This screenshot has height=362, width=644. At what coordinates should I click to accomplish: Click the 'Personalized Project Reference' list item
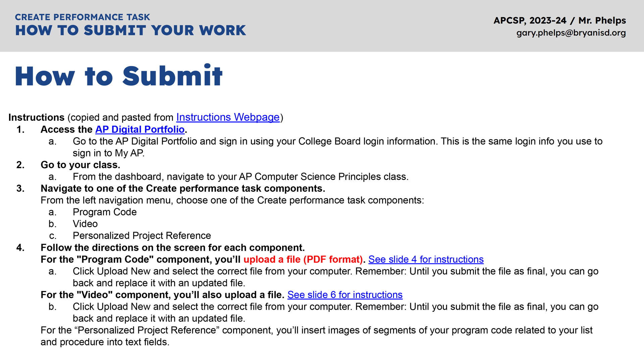(142, 236)
